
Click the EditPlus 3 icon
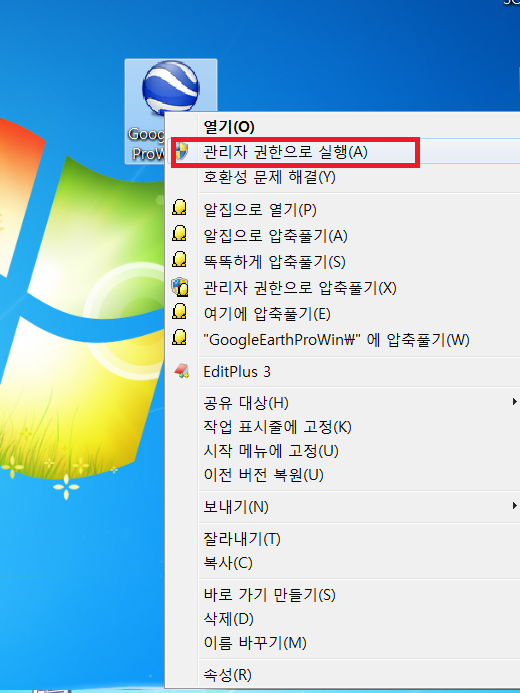pyautogui.click(x=182, y=371)
